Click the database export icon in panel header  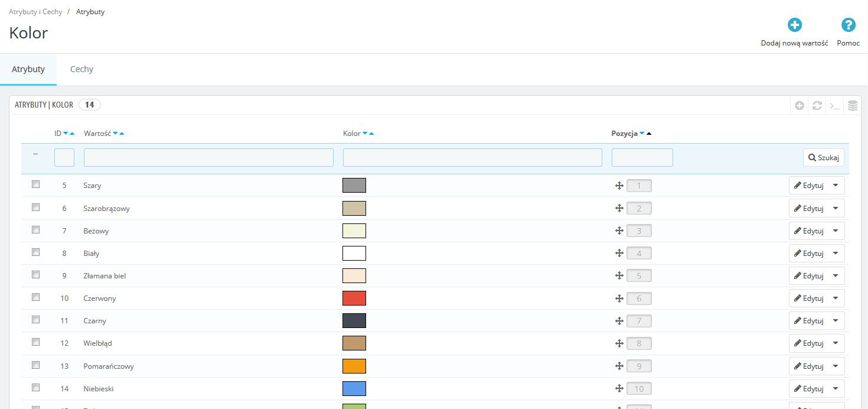click(x=852, y=106)
